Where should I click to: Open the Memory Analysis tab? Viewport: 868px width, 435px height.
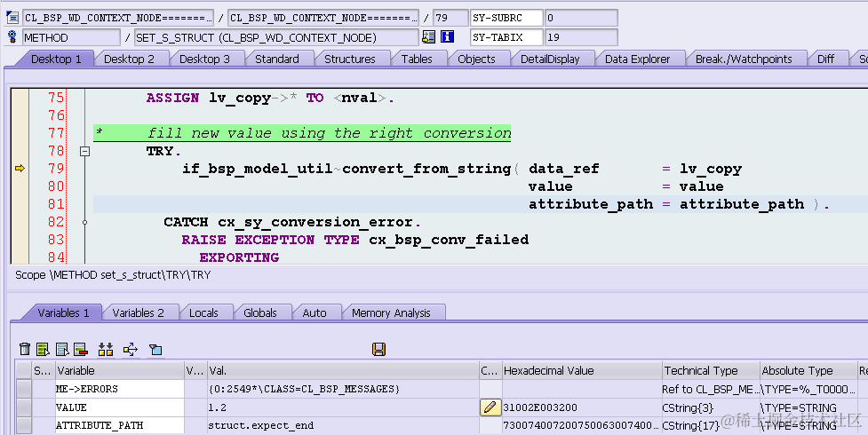coord(391,312)
